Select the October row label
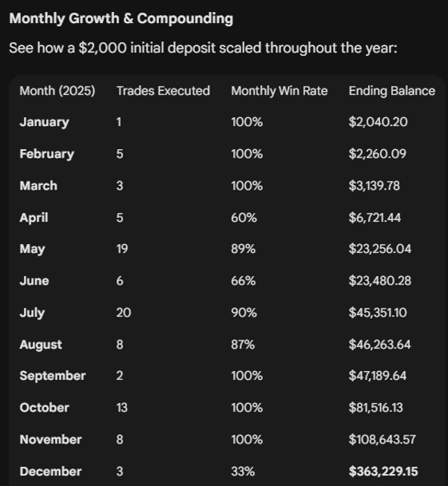448x486 pixels. coord(44,408)
